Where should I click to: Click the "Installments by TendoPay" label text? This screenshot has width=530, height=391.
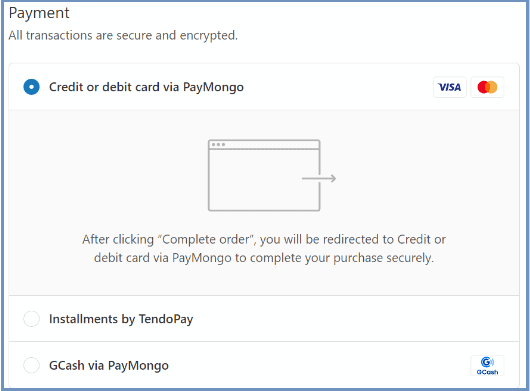[121, 319]
